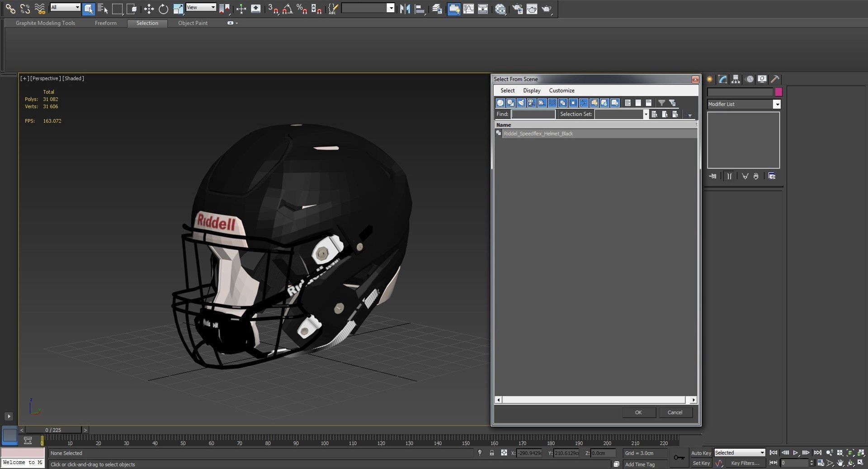Screen dimensions: 868x469
Task: Open the Curve Editor
Action: pos(468,8)
